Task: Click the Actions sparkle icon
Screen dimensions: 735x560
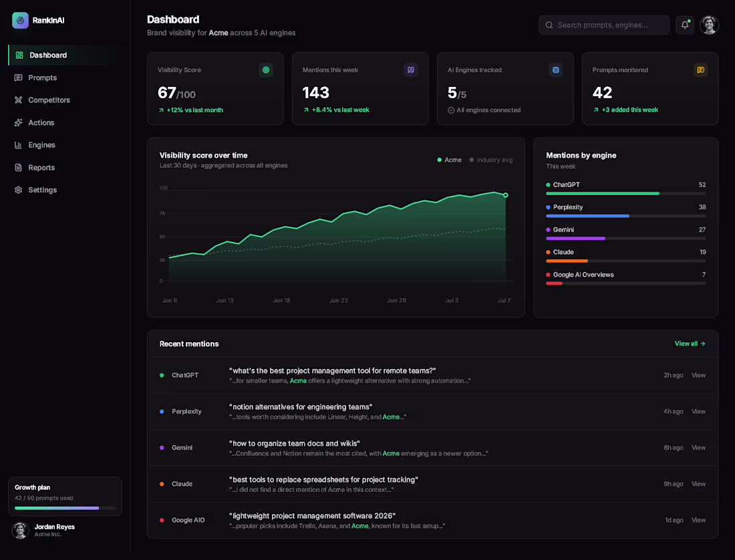Action: (x=18, y=122)
